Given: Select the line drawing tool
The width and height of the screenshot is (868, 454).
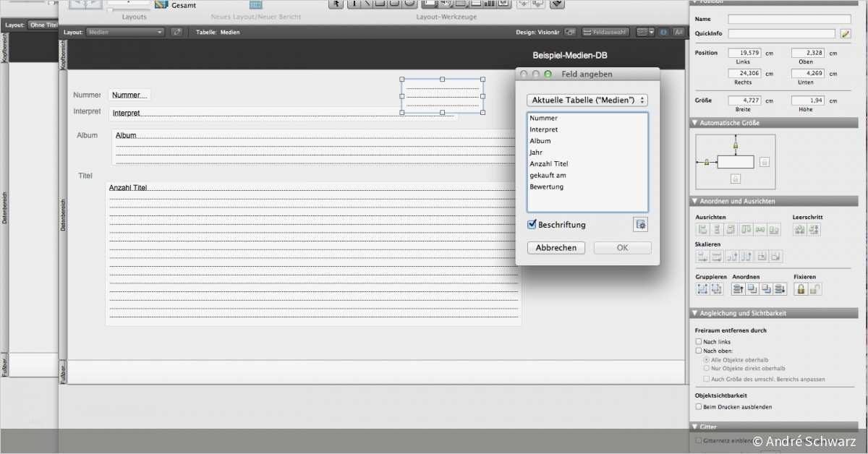Looking at the screenshot, I should pyautogui.click(x=367, y=4).
